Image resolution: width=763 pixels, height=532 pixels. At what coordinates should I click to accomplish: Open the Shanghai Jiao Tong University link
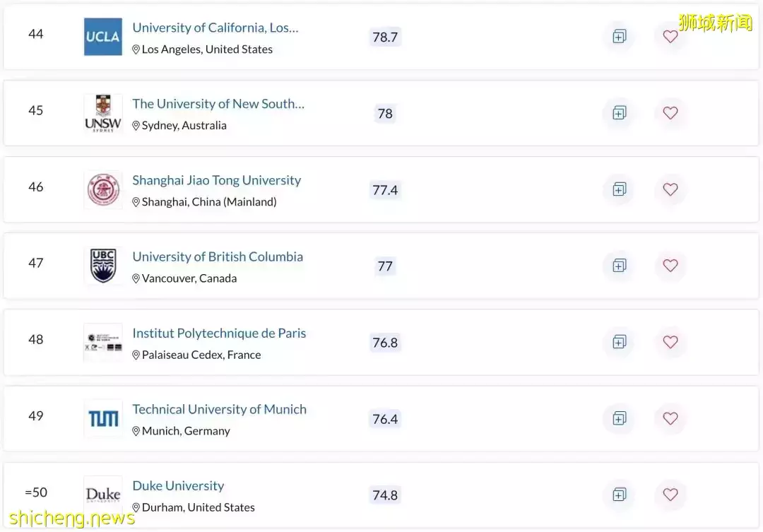tap(217, 180)
